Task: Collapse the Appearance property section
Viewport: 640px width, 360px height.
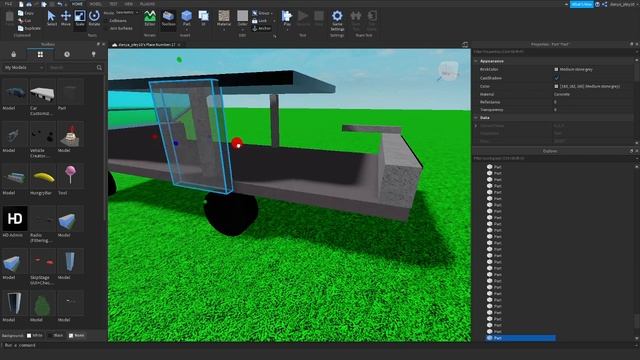Action: (x=476, y=61)
